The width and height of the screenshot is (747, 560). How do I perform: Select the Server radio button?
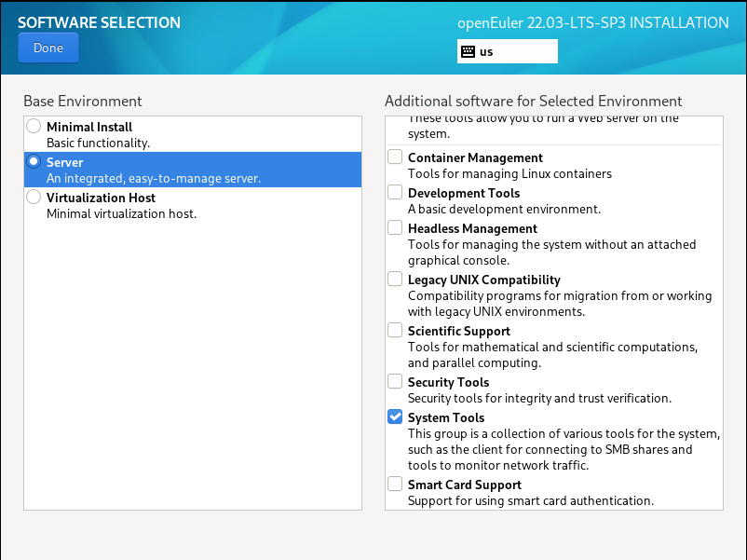[x=34, y=161]
